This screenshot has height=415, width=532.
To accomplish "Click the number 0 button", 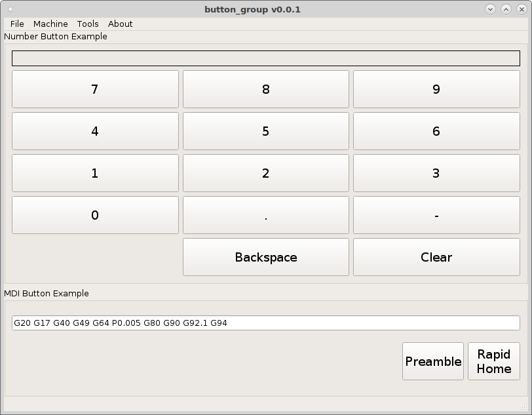I will pos(95,215).
